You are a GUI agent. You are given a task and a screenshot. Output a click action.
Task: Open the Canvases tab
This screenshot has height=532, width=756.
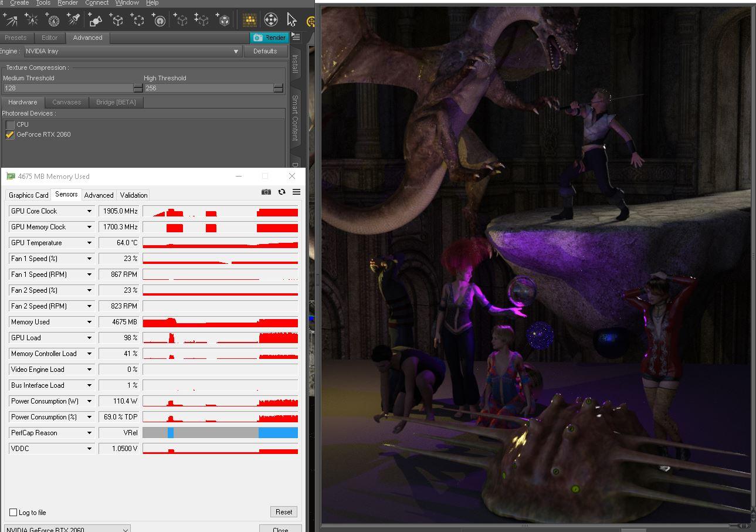66,102
